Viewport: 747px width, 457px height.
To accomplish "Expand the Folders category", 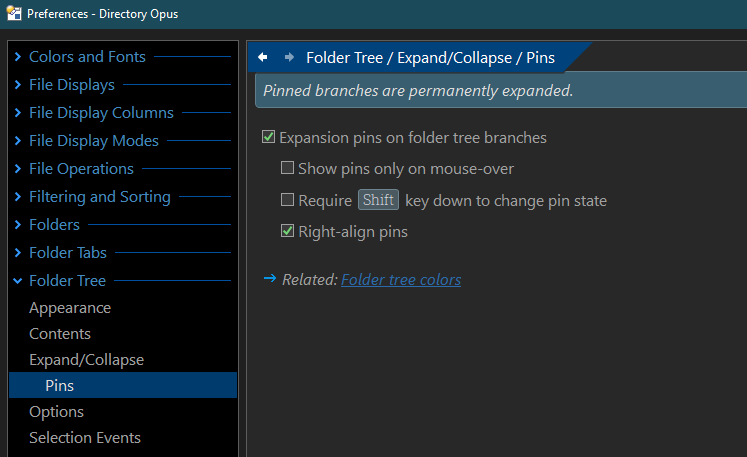I will pos(18,224).
